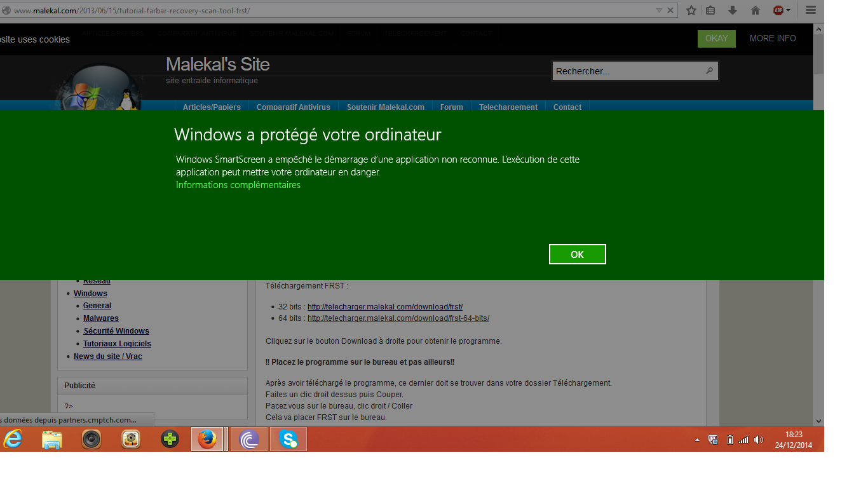Viewport: 868px width, 488px height.
Task: Switch to Skype in the taskbar
Action: [x=288, y=439]
